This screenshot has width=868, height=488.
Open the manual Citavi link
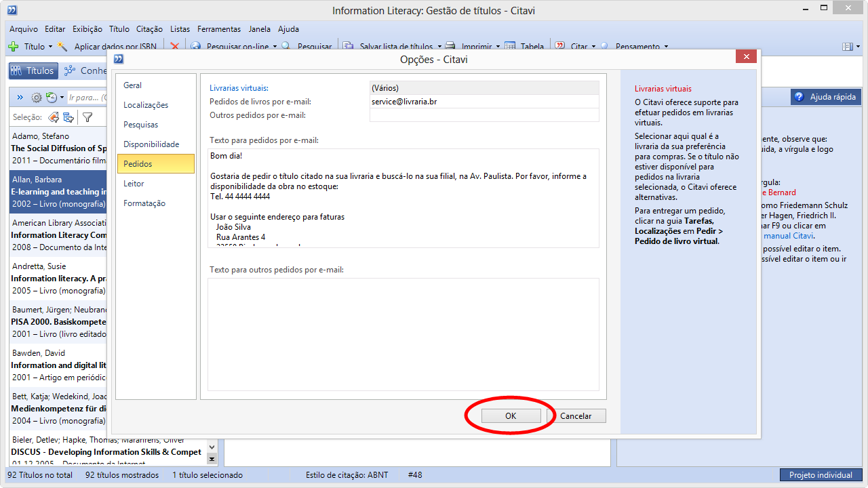point(788,236)
